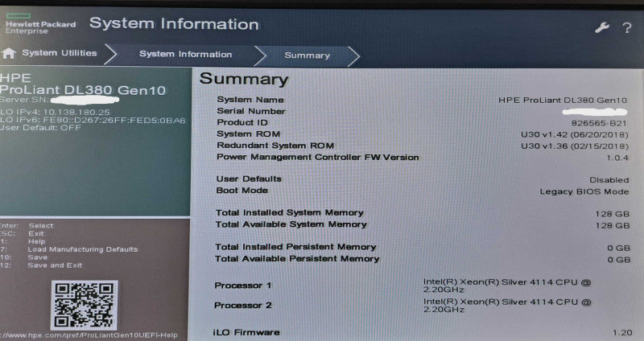
Task: Select the iLO Firmware label
Action: [x=246, y=332]
